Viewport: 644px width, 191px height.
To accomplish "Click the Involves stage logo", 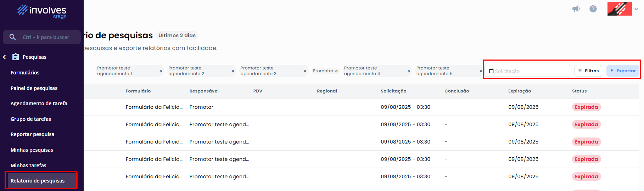I will point(42,11).
